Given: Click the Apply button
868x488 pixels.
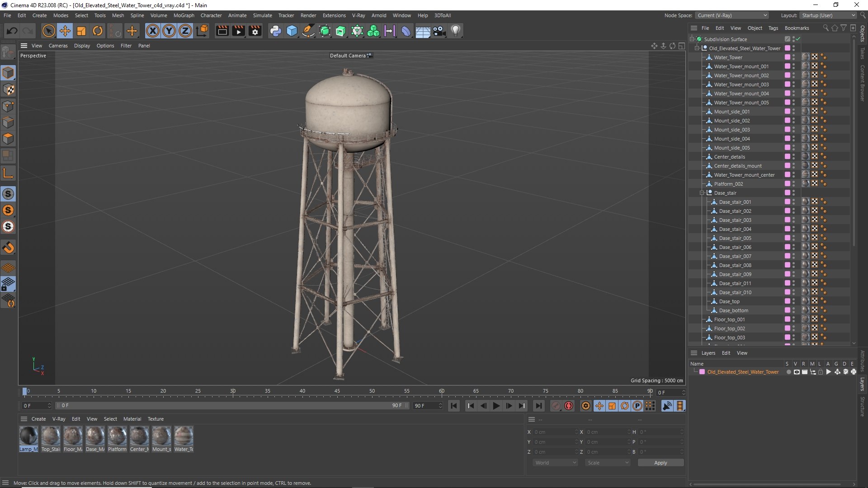Looking at the screenshot, I should [x=660, y=463].
